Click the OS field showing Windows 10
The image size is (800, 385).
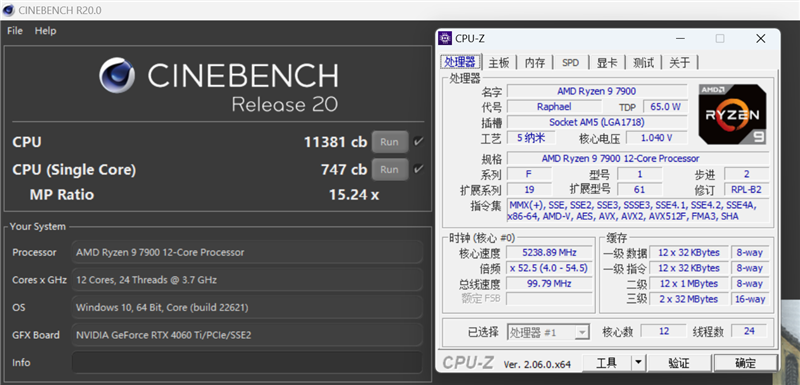coord(247,307)
